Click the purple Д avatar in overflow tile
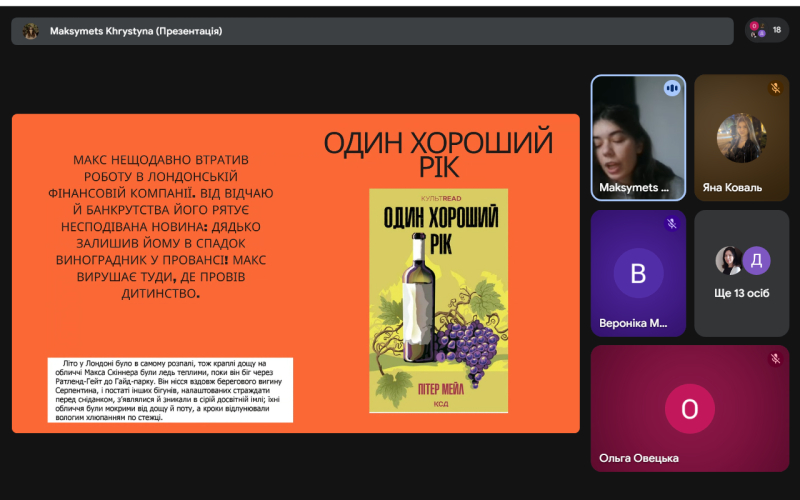Viewport: 800px width, 500px height. [756, 260]
